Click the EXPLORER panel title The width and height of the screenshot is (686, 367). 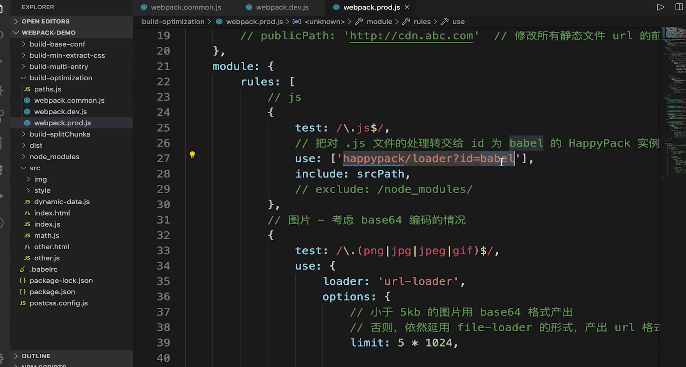click(38, 7)
